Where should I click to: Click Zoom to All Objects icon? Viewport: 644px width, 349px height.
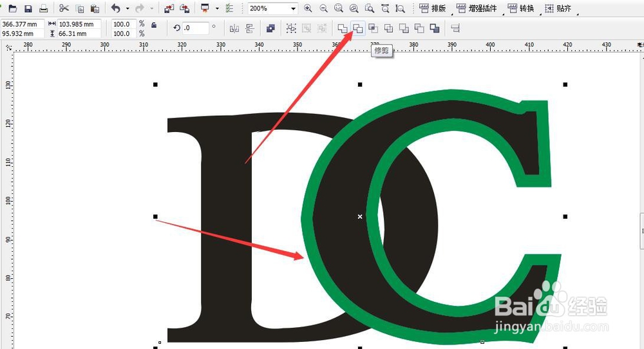(x=354, y=8)
